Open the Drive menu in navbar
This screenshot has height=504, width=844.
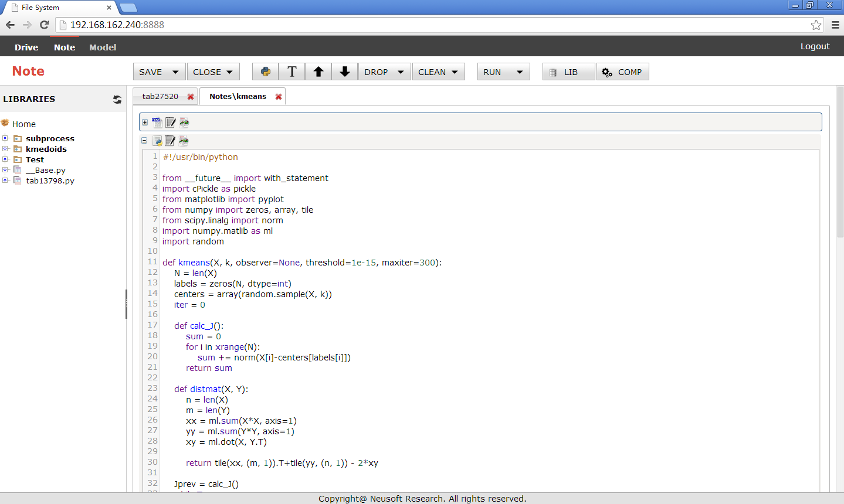tap(26, 47)
